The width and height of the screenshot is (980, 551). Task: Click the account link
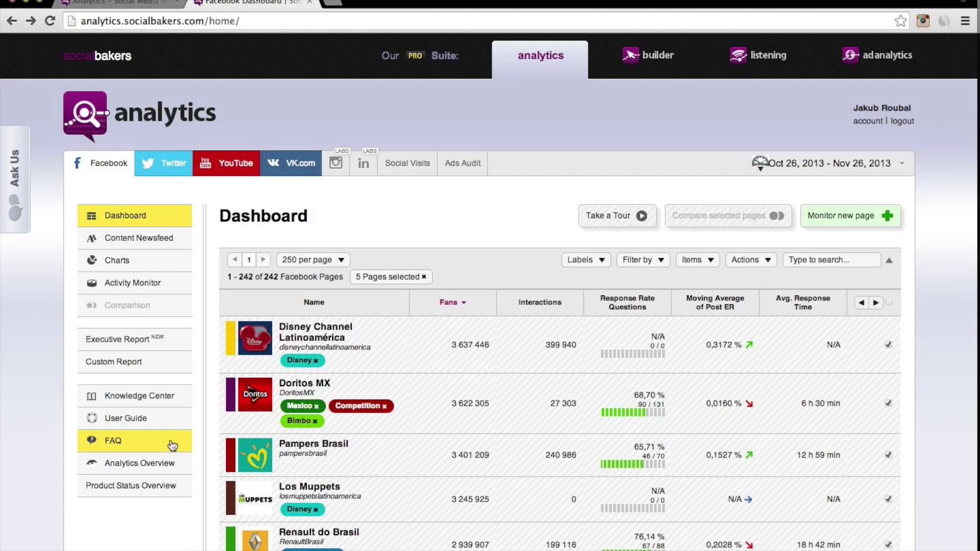[x=868, y=121]
